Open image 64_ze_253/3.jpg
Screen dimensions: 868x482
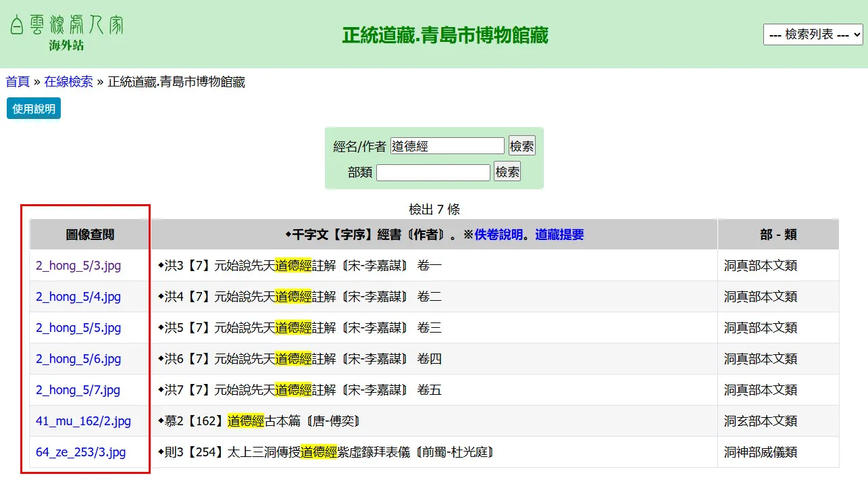click(x=80, y=452)
